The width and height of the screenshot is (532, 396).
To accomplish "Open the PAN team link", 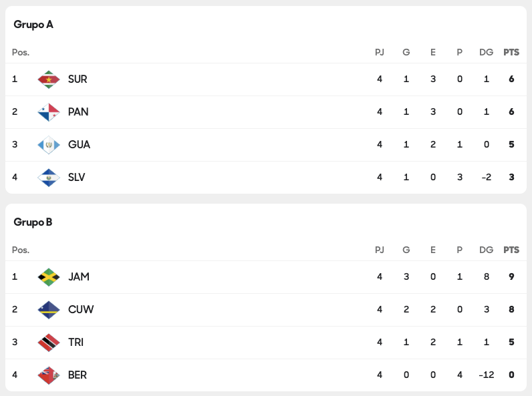I will click(78, 112).
